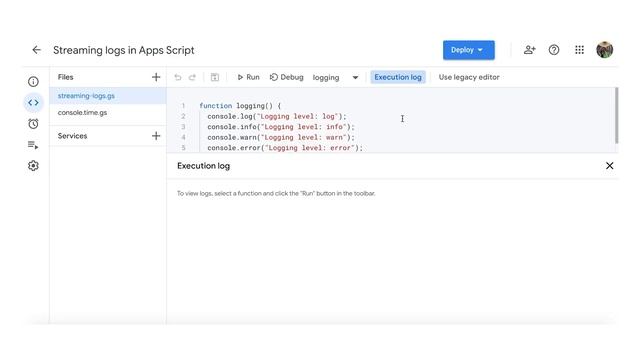Open Triggers alarm clock icon
The image size is (640, 360).
(x=33, y=124)
